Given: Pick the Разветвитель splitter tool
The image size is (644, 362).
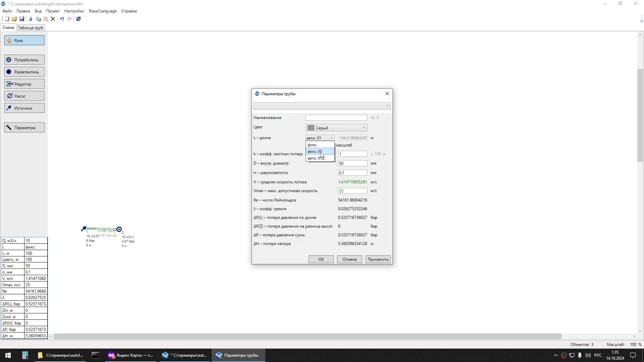Looking at the screenshot, I should pyautogui.click(x=24, y=72).
